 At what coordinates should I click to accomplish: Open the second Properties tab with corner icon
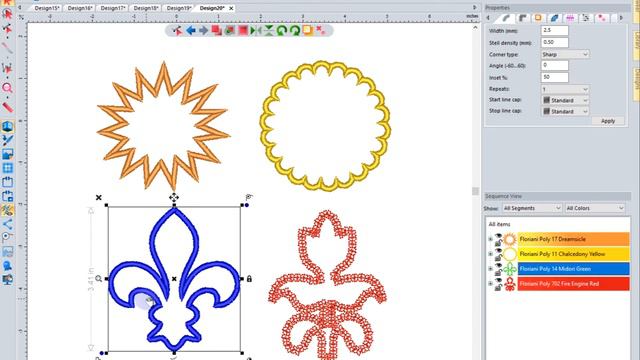pyautogui.click(x=522, y=18)
